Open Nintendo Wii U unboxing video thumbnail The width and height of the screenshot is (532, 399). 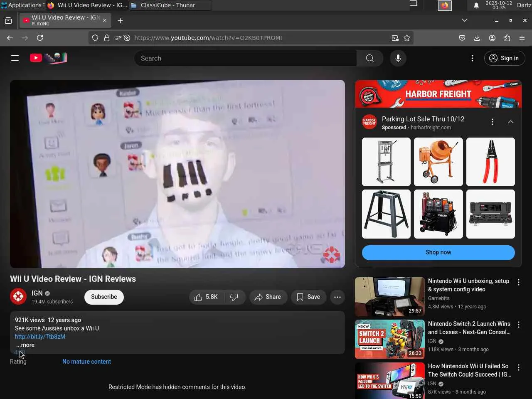click(x=390, y=297)
